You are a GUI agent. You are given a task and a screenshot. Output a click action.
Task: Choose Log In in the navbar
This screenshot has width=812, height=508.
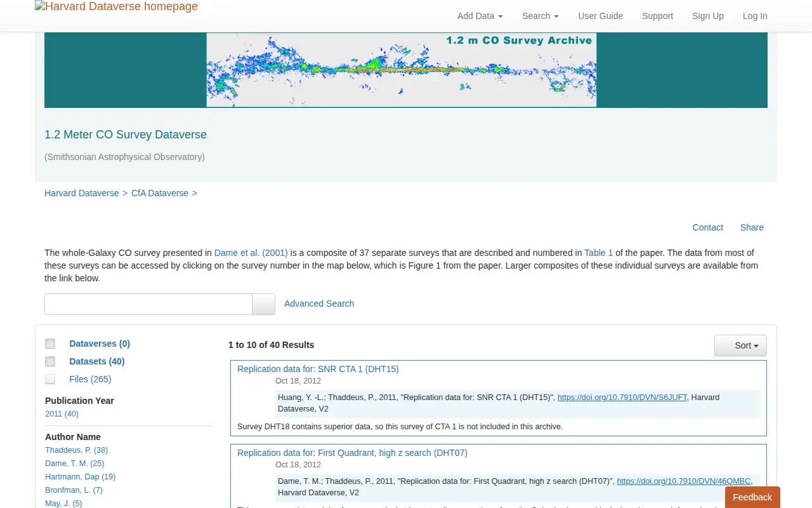(755, 16)
